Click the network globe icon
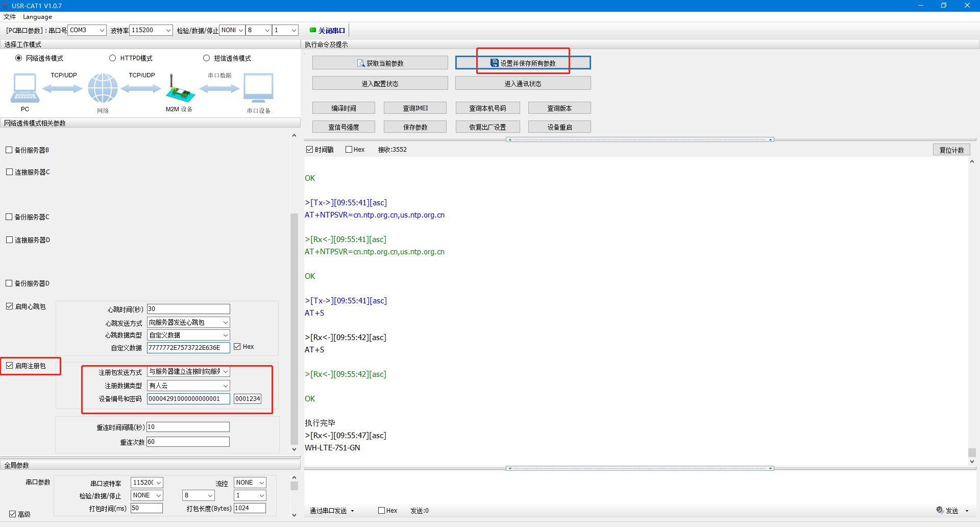Screen dimensions: 980x527 point(103,88)
